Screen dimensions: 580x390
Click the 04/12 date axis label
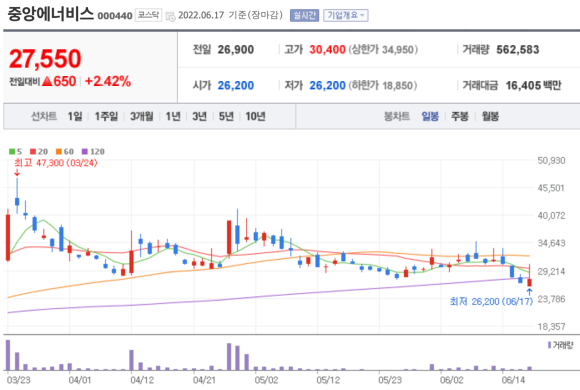tap(142, 380)
